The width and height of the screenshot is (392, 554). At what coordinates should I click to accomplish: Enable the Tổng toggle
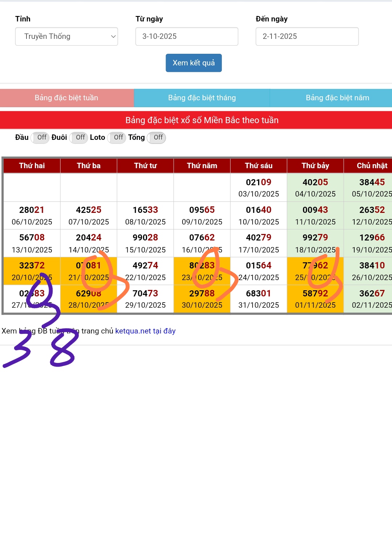click(x=157, y=137)
